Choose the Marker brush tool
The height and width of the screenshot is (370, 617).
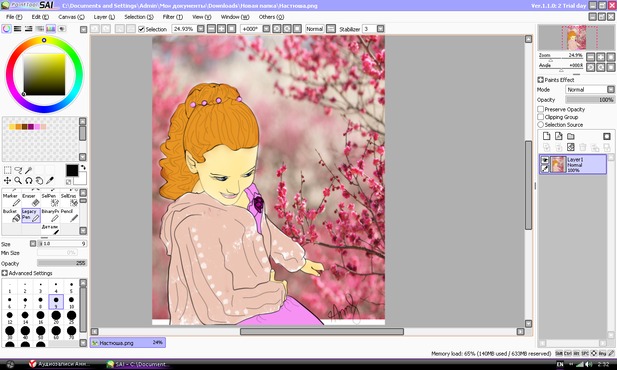12,200
